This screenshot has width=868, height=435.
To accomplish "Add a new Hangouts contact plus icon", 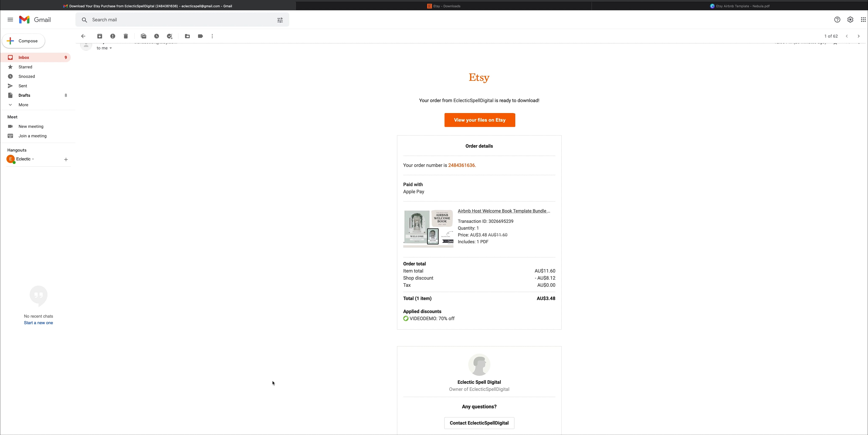I will (66, 159).
